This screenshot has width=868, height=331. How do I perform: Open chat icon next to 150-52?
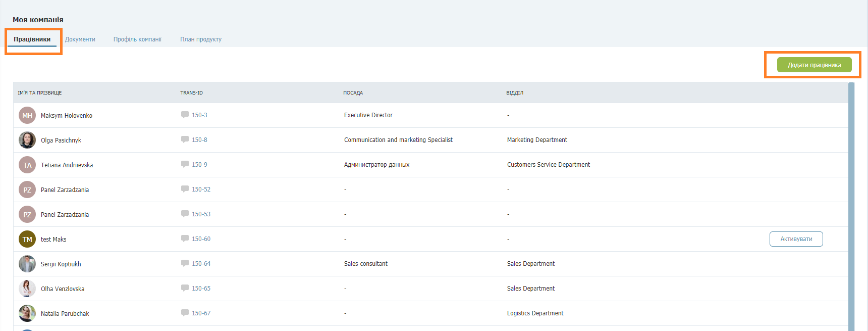pos(185,189)
